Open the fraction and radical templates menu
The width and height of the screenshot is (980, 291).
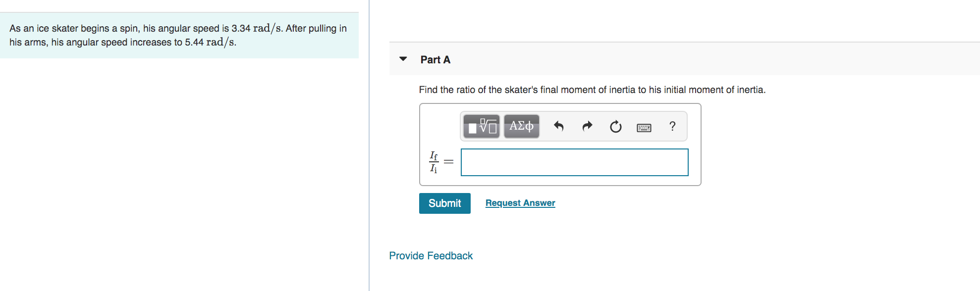tap(481, 127)
